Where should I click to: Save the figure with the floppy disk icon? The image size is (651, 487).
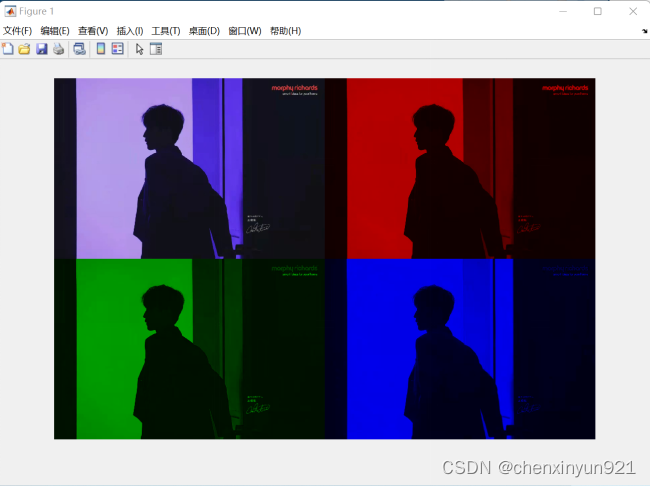[x=42, y=49]
